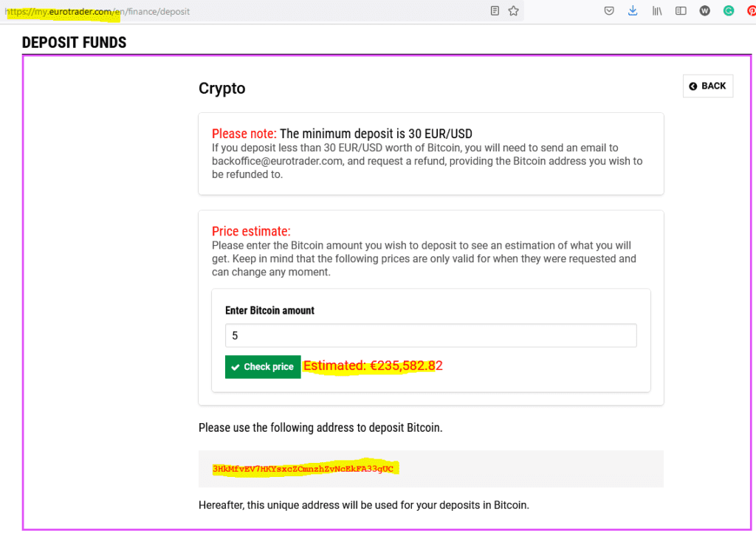Open the green Grammarly extension icon

click(x=729, y=10)
